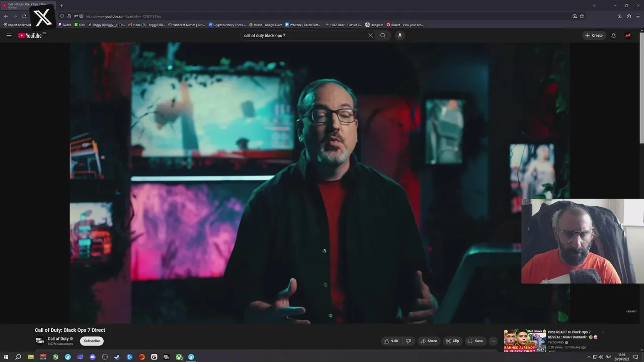
Task: Open File Explorer from taskbar
Action: coord(31,357)
